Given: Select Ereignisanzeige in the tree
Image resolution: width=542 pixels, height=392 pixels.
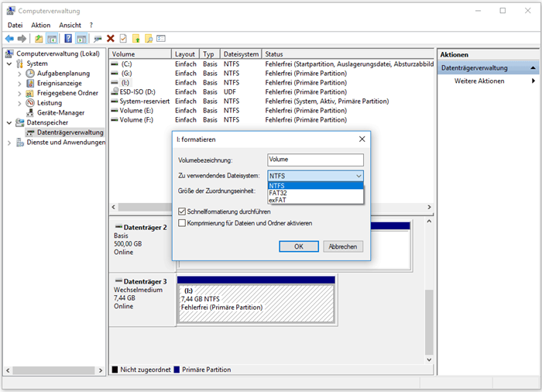Looking at the screenshot, I should 60,83.
